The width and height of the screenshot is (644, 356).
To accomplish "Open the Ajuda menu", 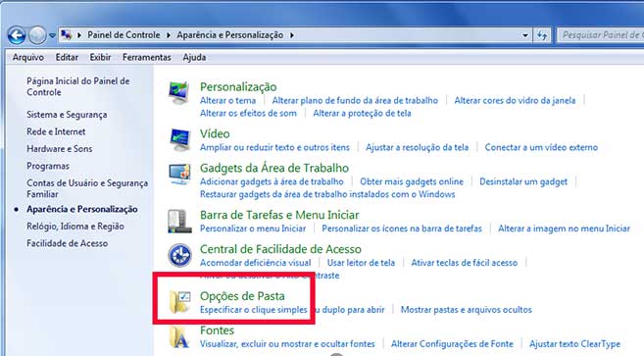I will tap(194, 57).
